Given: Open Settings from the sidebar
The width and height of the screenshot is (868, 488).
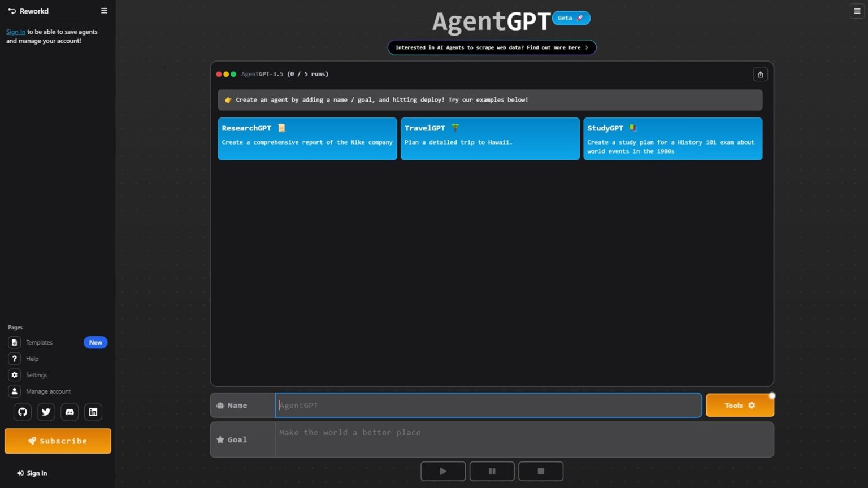Looking at the screenshot, I should tap(36, 374).
